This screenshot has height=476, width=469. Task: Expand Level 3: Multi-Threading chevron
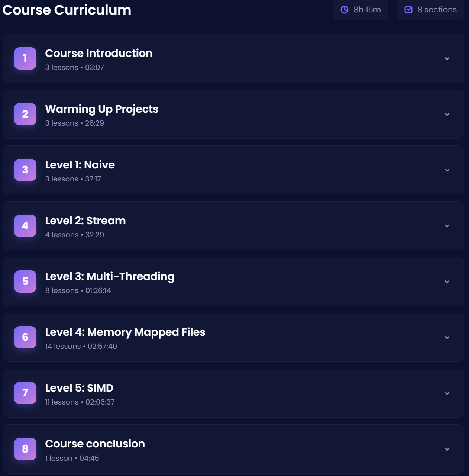click(x=447, y=282)
